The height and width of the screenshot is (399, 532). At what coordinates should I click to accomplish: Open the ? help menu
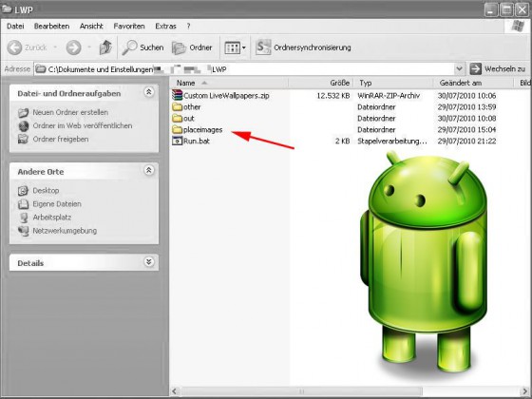coord(189,27)
